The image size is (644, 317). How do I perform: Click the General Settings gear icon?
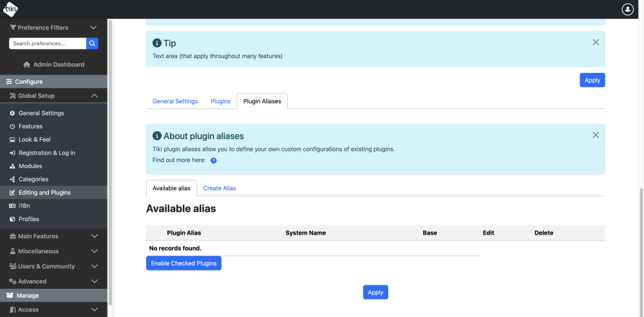click(x=12, y=113)
